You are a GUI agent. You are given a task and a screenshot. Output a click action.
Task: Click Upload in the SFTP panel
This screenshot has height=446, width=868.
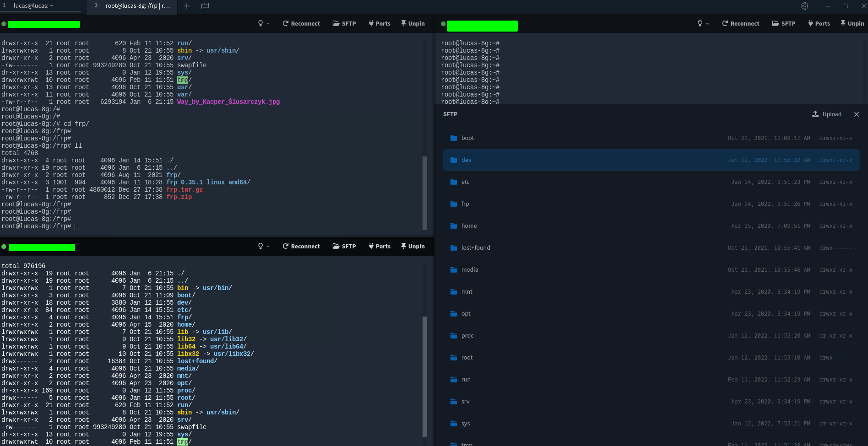point(827,114)
